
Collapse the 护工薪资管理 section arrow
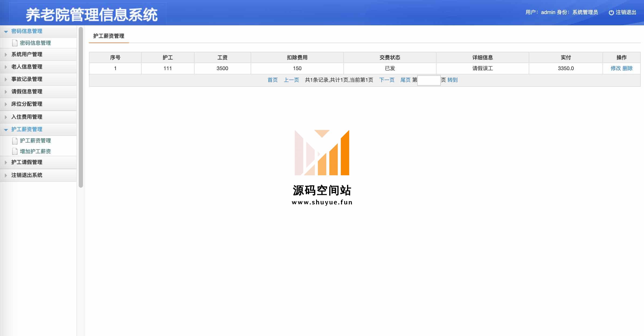6,130
